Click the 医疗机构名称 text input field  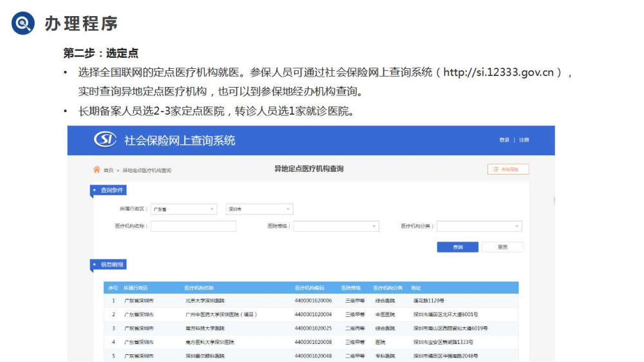193,227
